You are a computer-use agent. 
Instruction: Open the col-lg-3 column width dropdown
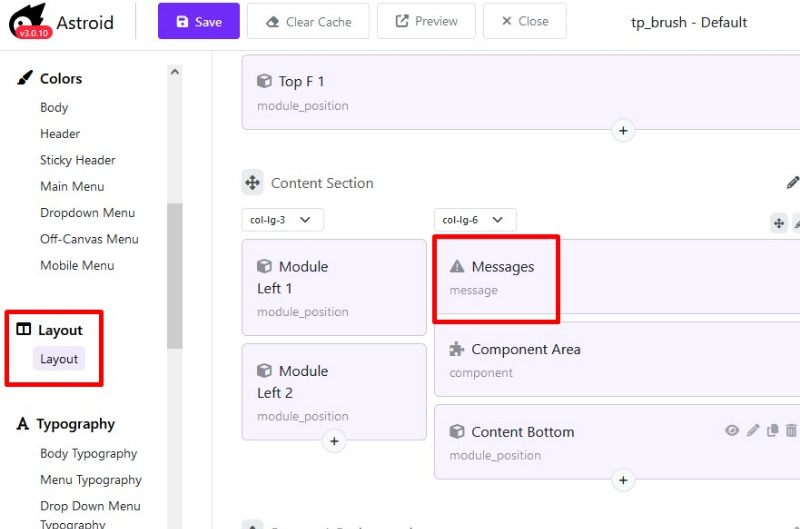(x=283, y=220)
